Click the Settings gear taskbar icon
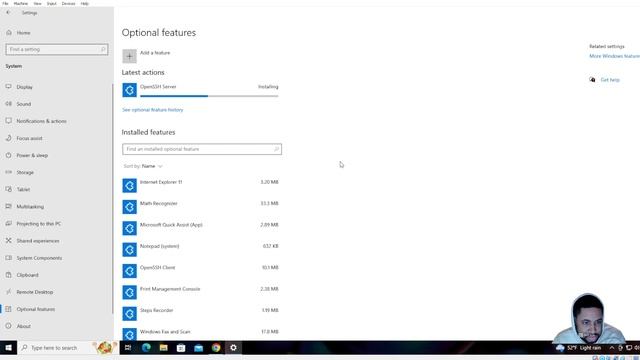The width and height of the screenshot is (640, 360). point(233,348)
